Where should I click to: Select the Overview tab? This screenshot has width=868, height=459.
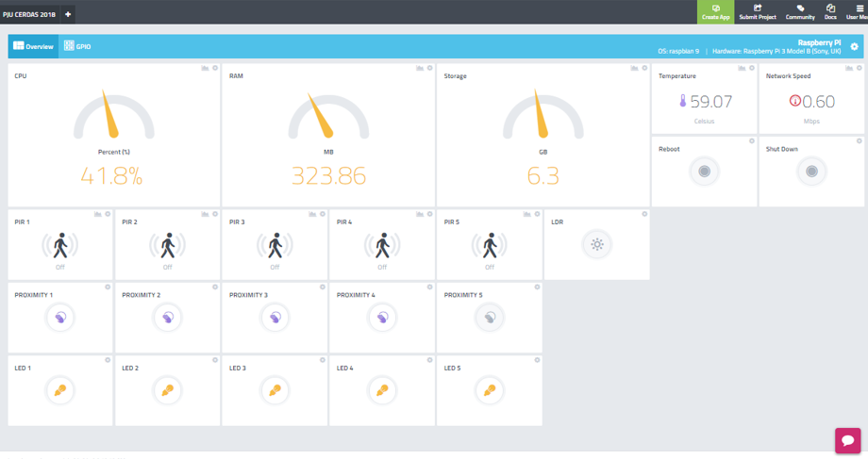(33, 46)
